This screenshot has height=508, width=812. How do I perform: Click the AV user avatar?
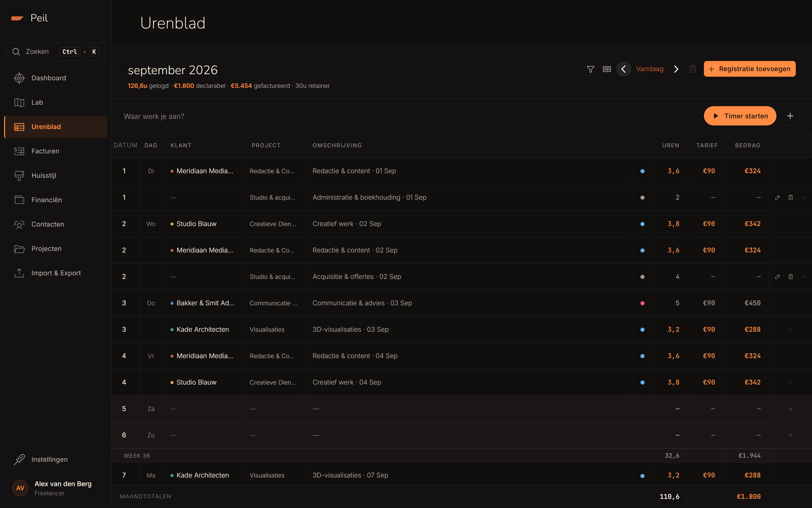click(20, 488)
